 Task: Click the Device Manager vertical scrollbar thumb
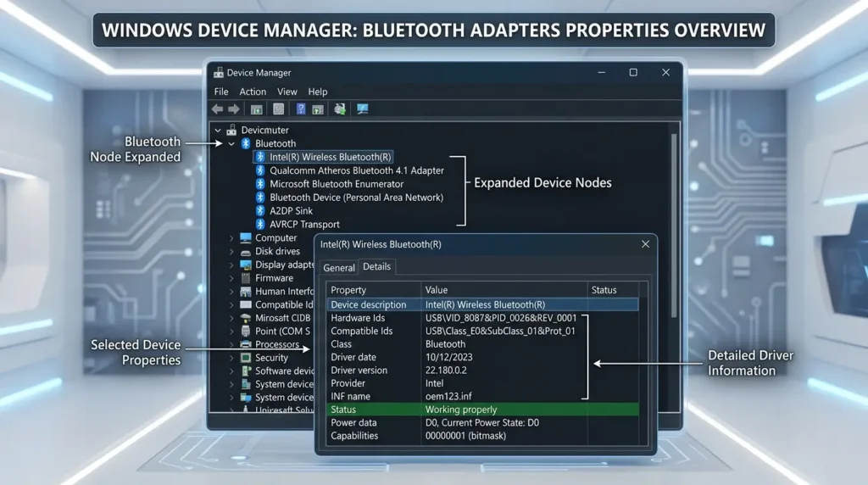(674, 224)
